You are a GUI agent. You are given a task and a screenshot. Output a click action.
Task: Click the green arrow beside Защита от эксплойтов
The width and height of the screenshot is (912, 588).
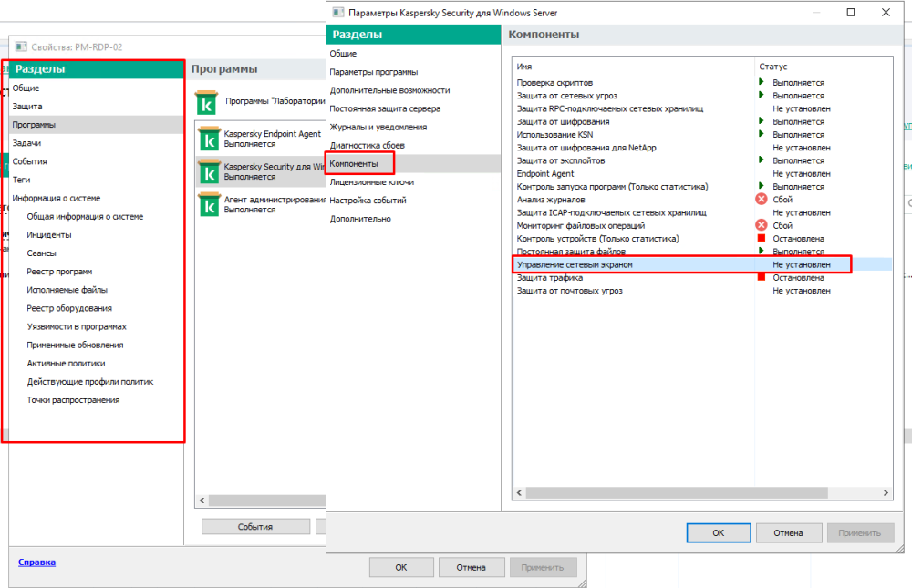click(x=762, y=160)
